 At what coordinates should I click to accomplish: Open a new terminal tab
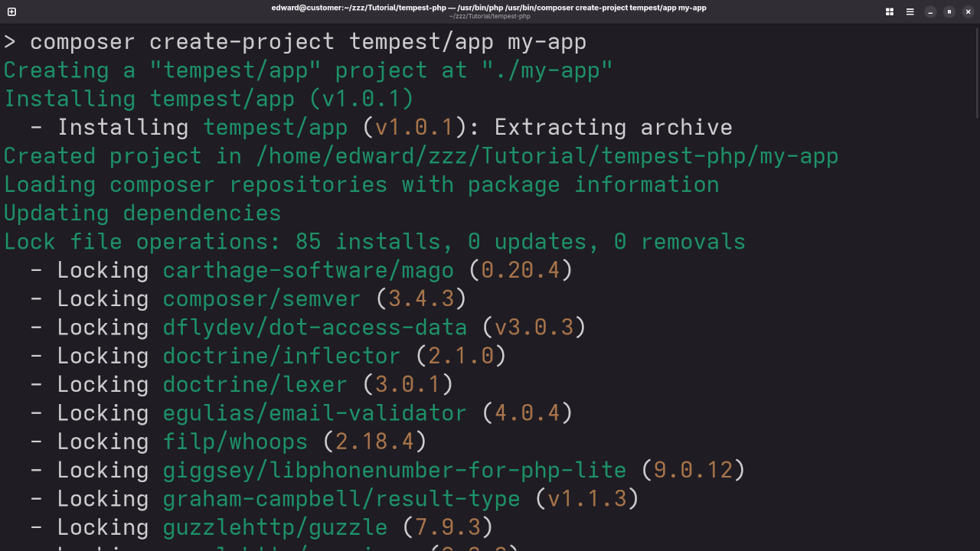coord(11,11)
